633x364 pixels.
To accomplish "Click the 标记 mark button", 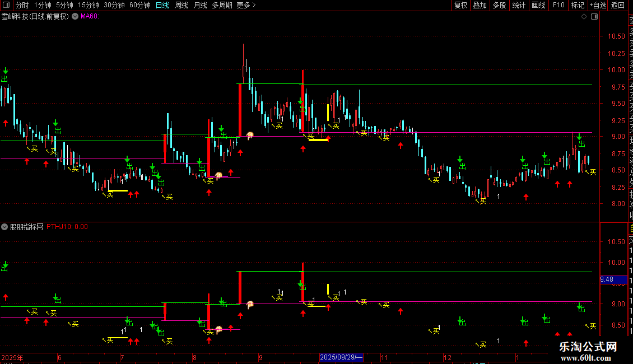I will [x=578, y=5].
